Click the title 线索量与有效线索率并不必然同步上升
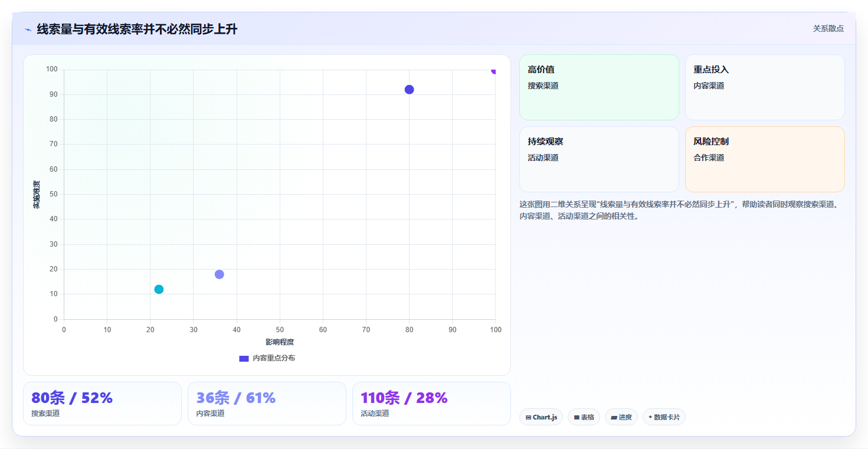Viewport: 868px width, 449px height. coord(137,29)
